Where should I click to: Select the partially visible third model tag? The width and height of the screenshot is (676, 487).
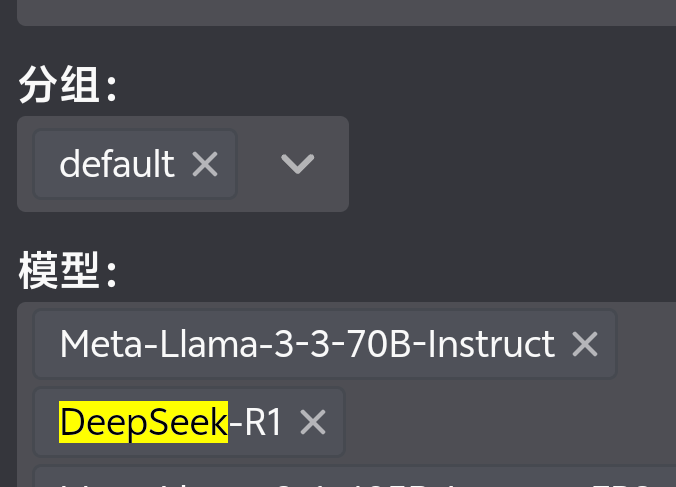[x=354, y=476]
